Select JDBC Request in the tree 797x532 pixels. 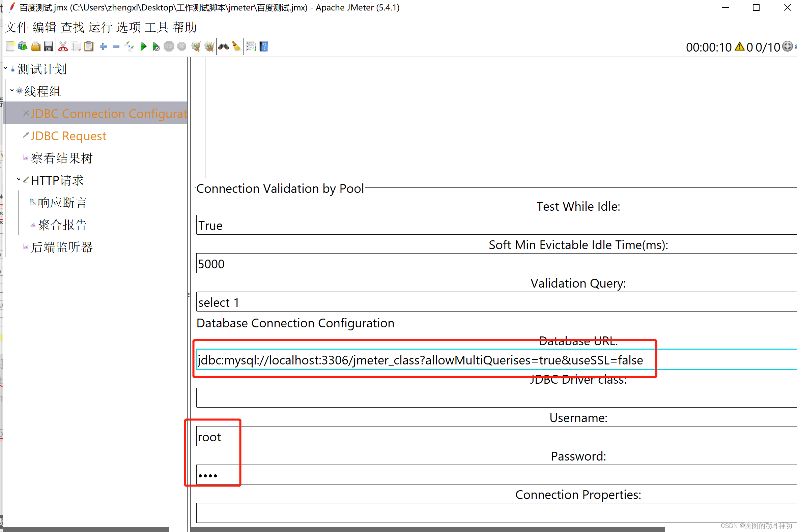68,136
